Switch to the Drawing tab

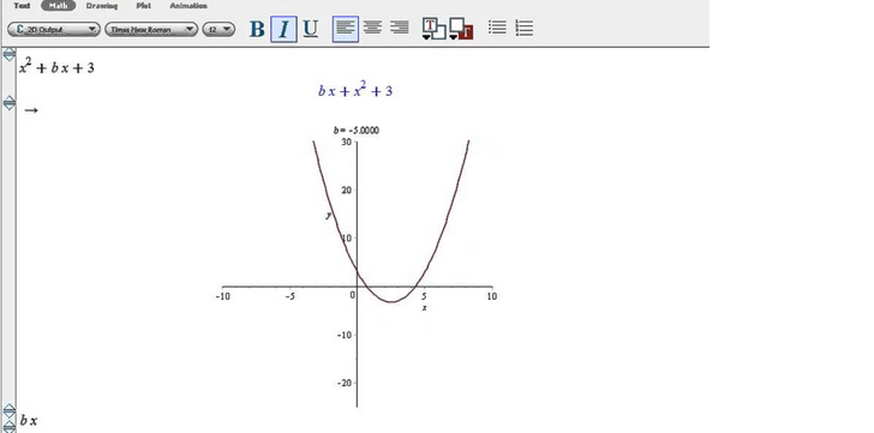(x=101, y=6)
